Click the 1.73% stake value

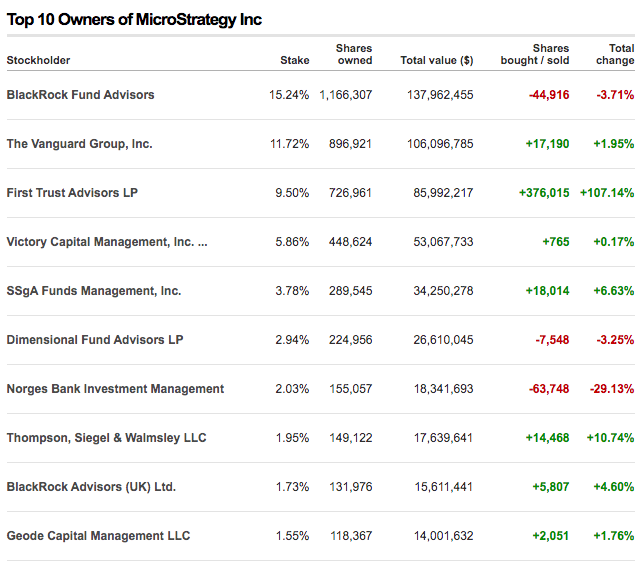(x=292, y=487)
